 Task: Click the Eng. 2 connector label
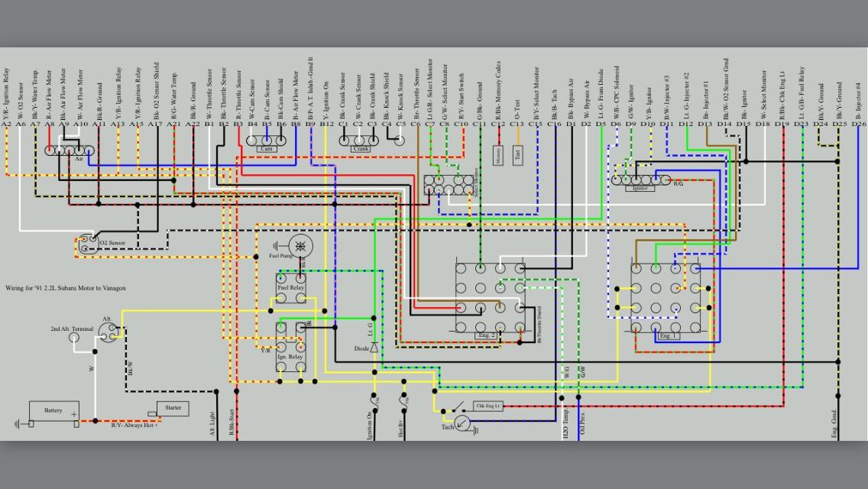tap(487, 335)
